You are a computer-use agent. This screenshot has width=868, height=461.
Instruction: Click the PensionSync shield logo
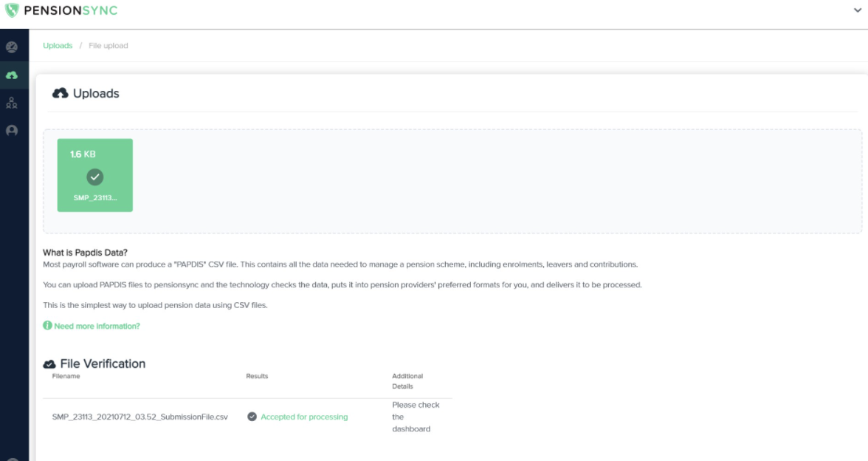tap(12, 10)
